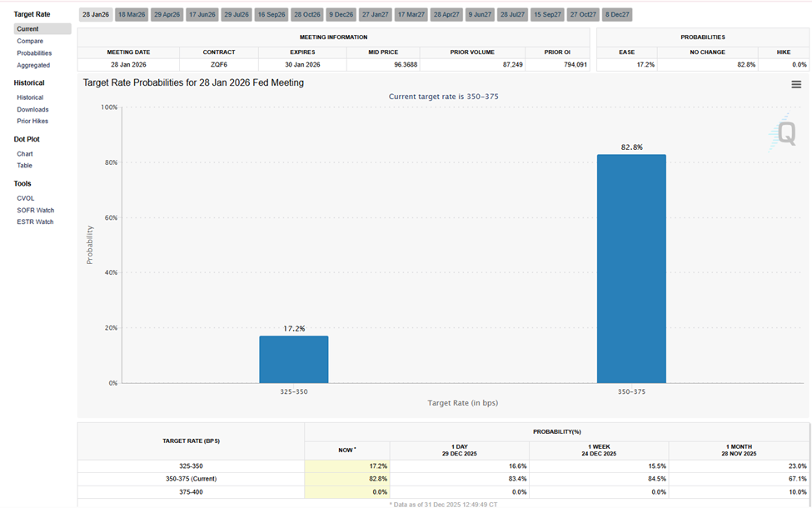Open the Downloads section
812x508 pixels.
point(32,109)
